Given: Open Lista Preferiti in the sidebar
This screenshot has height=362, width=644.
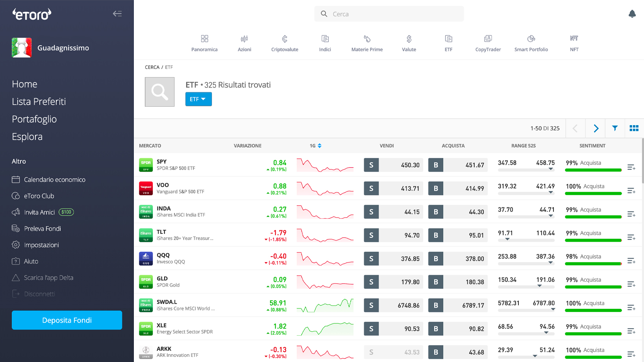Looking at the screenshot, I should [x=39, y=102].
